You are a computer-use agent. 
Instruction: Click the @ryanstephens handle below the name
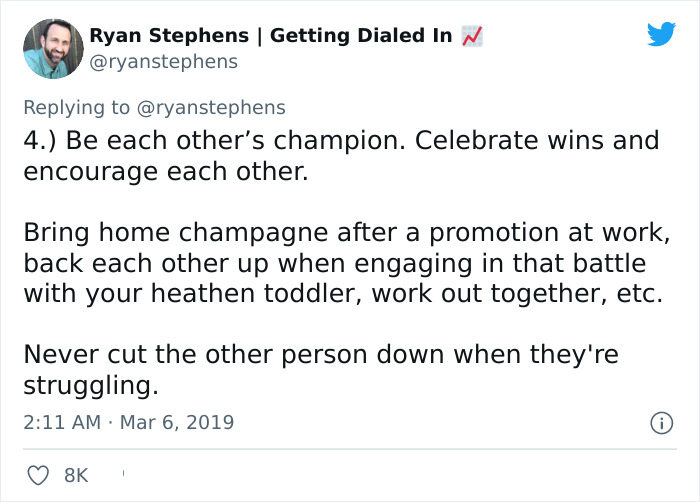164,62
